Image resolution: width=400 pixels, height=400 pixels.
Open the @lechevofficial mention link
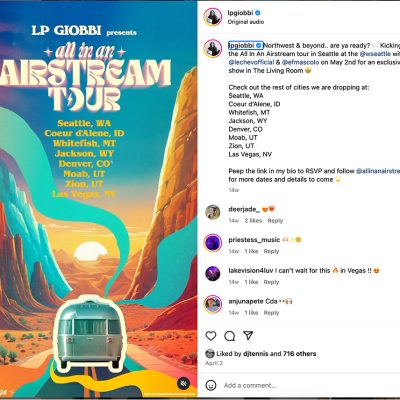click(251, 62)
